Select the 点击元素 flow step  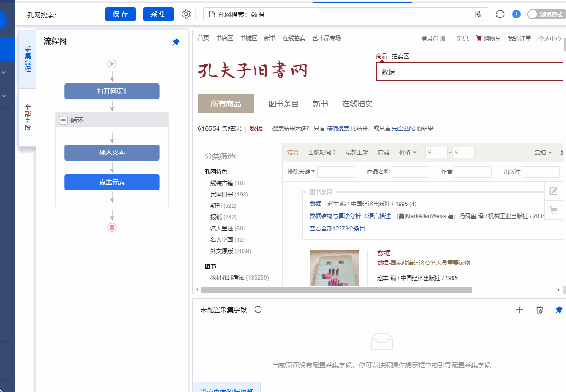(112, 182)
